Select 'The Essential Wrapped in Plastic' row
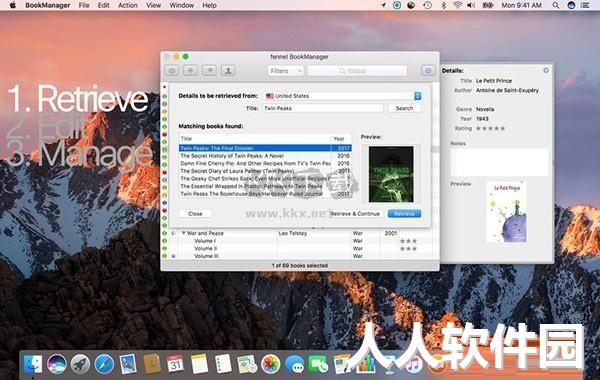This screenshot has width=600, height=380. tap(265, 186)
